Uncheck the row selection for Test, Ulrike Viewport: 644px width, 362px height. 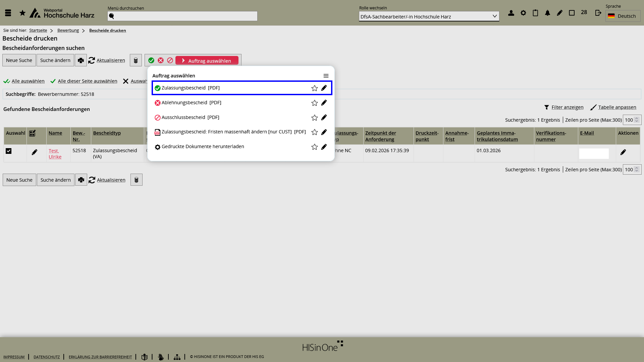[x=9, y=151]
